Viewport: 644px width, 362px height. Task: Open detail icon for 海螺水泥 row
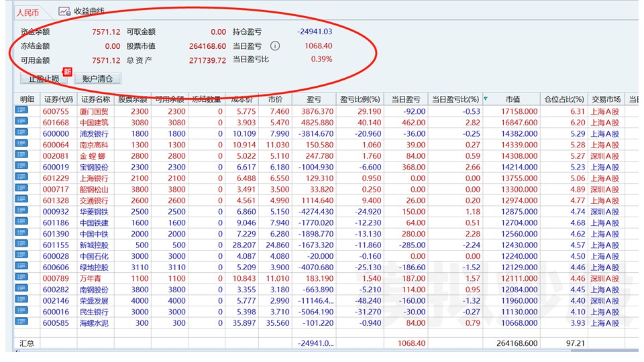point(21,321)
